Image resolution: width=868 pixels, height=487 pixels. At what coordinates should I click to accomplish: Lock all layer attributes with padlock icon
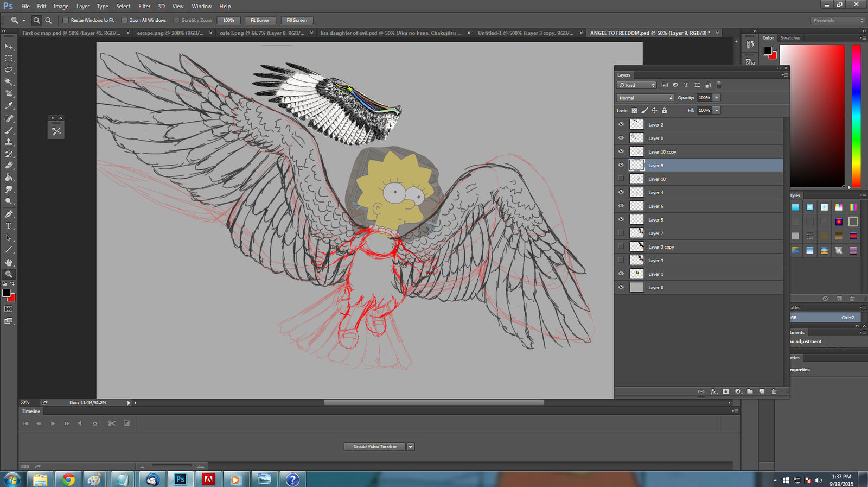click(664, 111)
